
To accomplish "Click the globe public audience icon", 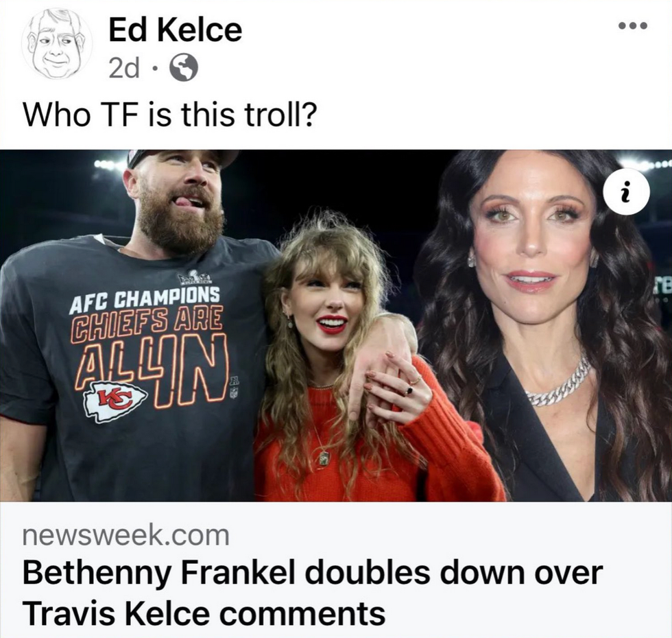I will click(x=184, y=68).
